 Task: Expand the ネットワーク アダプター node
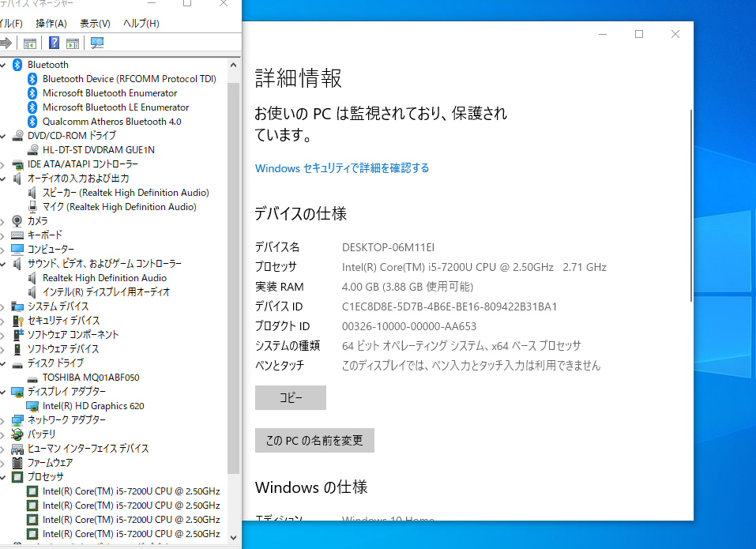2,420
